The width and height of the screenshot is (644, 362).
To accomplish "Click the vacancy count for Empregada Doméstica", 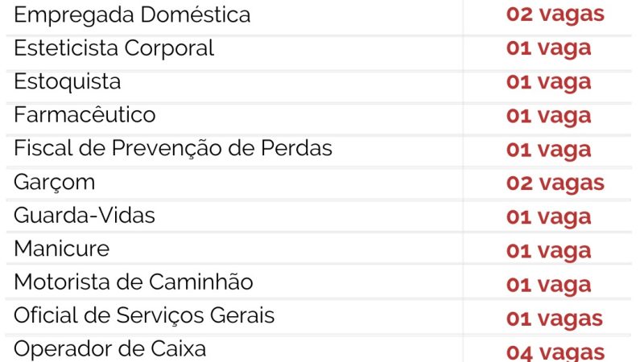I will pyautogui.click(x=555, y=14).
